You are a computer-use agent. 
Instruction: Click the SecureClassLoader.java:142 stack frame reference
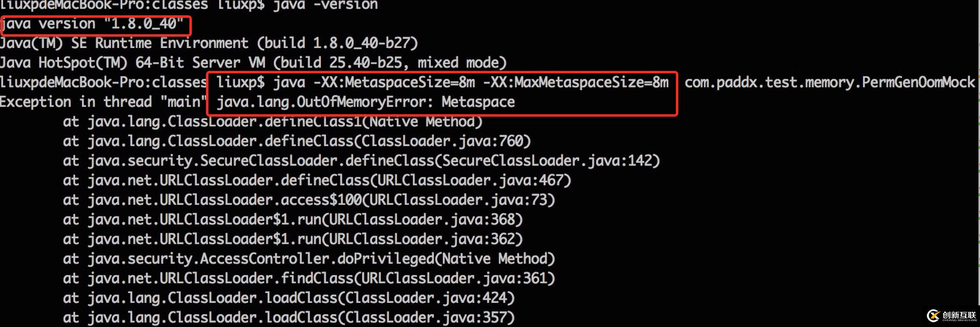point(550,161)
